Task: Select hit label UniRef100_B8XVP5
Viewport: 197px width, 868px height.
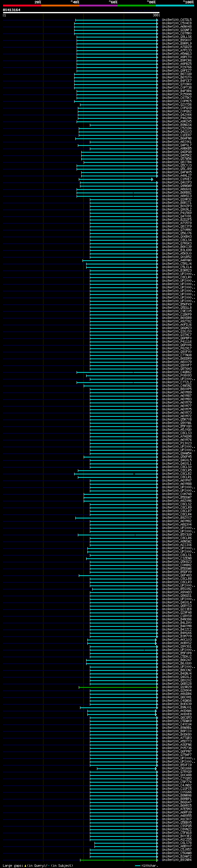Action: (176, 389)
